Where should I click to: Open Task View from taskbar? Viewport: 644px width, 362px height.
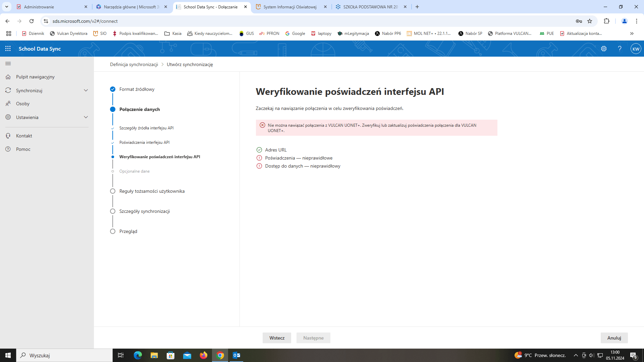[121, 355]
